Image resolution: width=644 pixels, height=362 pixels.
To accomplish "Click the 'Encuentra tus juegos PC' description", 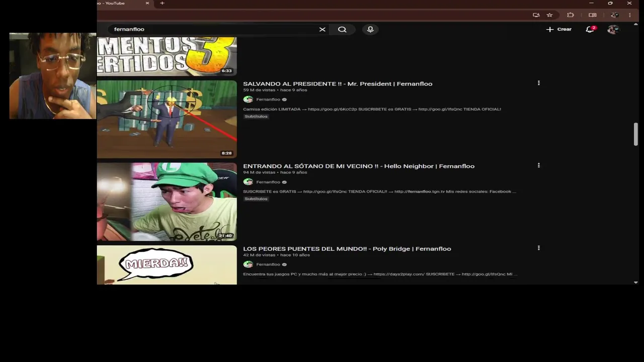I will point(380,274).
